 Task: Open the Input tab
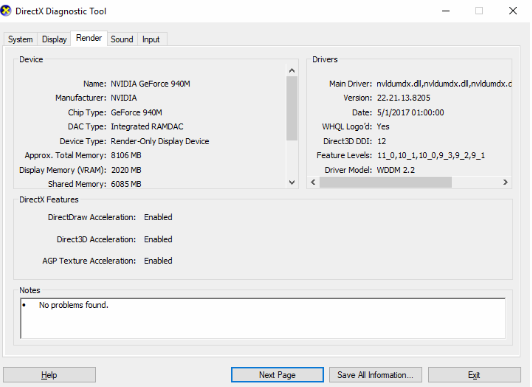pos(151,39)
